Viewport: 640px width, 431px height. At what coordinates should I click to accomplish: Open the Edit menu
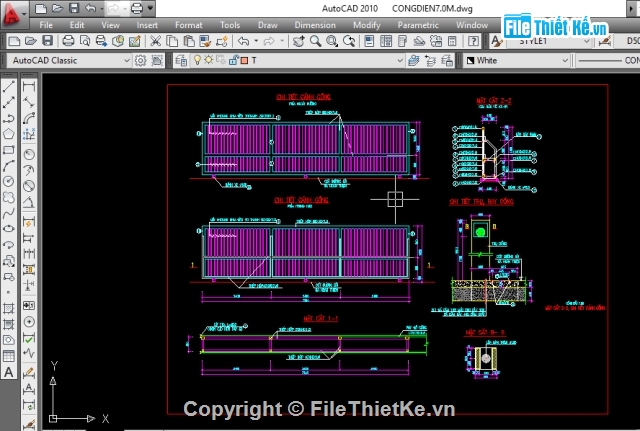coord(77,25)
